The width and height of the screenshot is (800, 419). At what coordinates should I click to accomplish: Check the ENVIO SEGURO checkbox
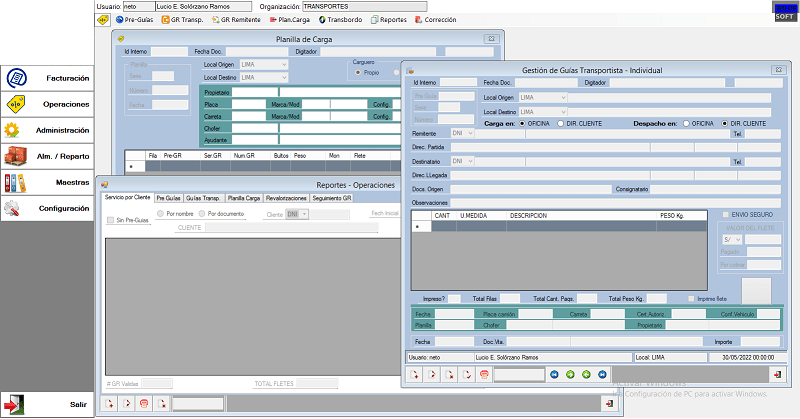pos(726,215)
